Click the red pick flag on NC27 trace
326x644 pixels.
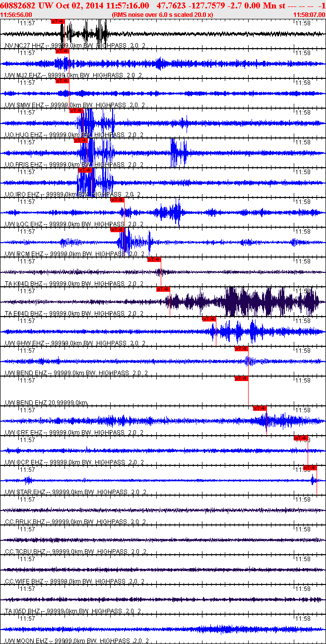click(x=58, y=21)
